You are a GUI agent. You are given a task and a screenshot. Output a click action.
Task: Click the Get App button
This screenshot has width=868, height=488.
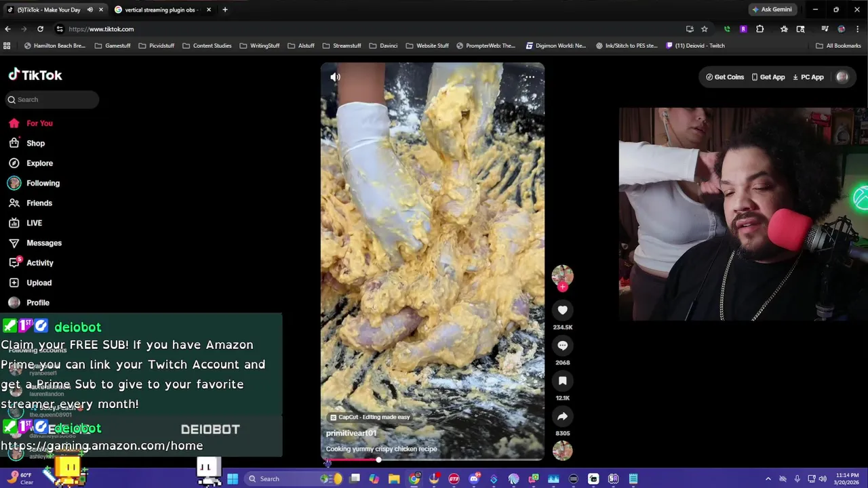(768, 77)
